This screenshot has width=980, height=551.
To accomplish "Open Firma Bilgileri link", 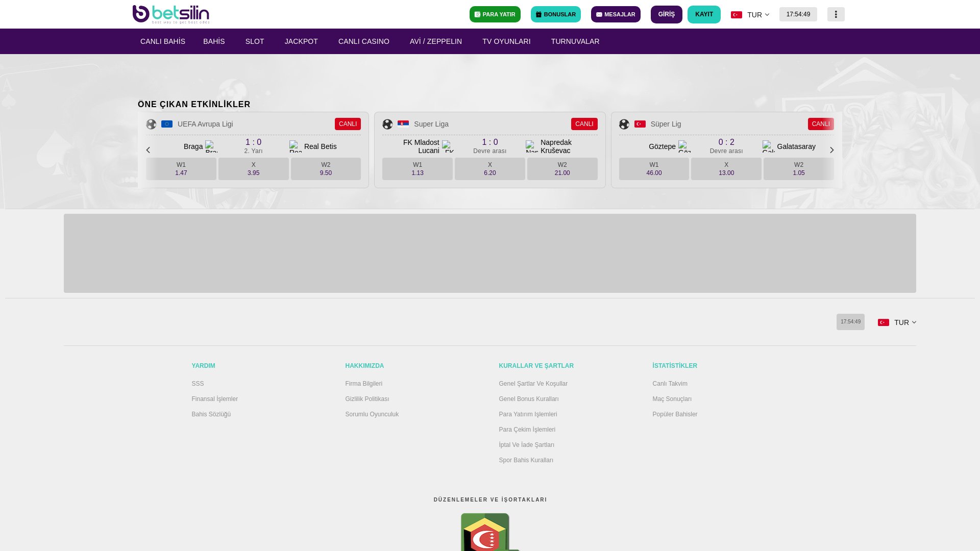I will coord(364,384).
